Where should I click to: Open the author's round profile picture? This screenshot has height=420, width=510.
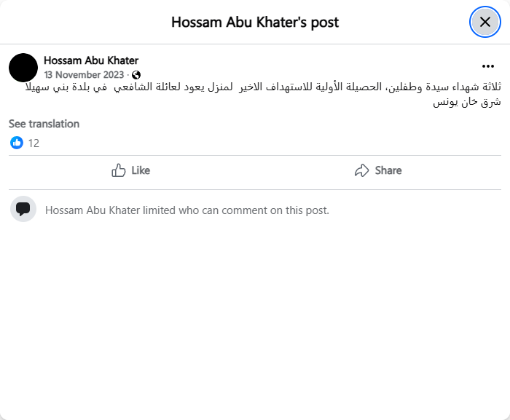23,67
